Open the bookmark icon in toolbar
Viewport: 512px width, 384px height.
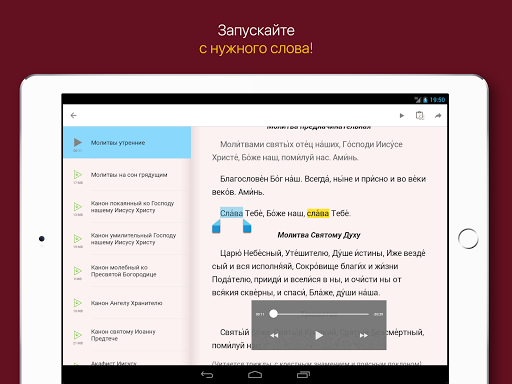pos(420,115)
